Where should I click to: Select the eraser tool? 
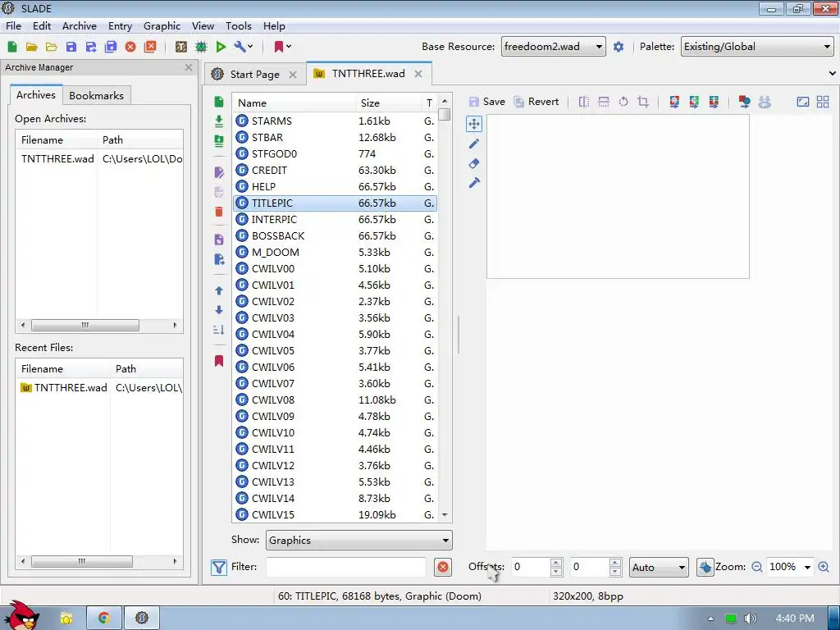click(474, 163)
